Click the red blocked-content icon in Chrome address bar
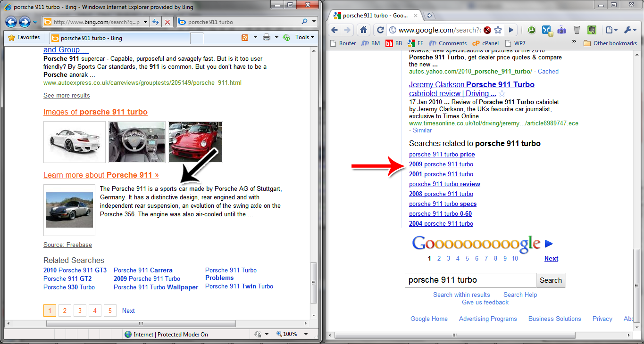This screenshot has width=644, height=344. (x=487, y=30)
